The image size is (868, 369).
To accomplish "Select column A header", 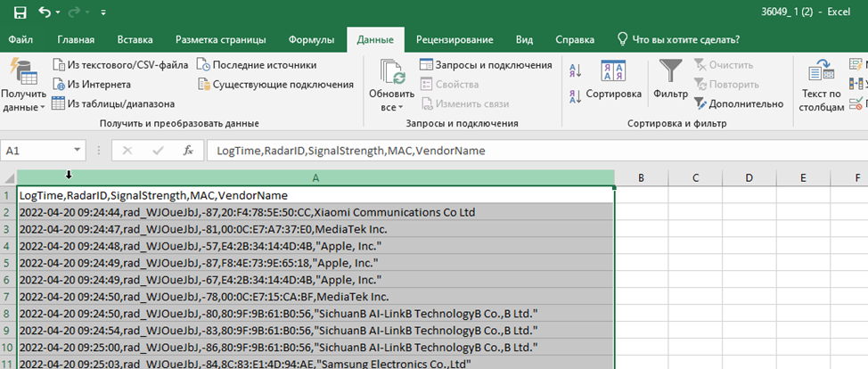I will pyautogui.click(x=315, y=178).
